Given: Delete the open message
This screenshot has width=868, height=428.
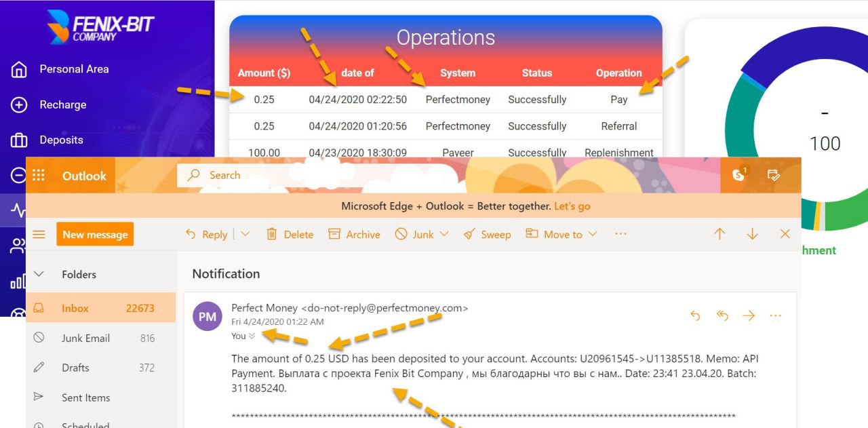Looking at the screenshot, I should pyautogui.click(x=290, y=234).
